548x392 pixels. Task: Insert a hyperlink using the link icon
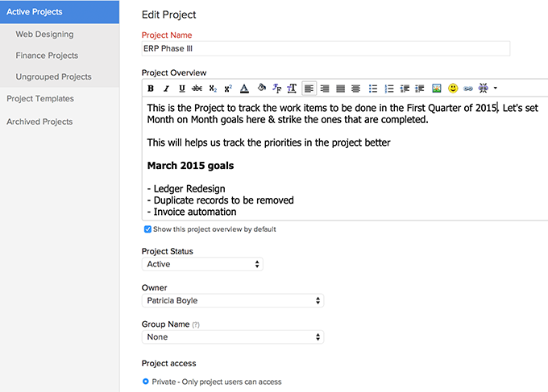(x=468, y=88)
